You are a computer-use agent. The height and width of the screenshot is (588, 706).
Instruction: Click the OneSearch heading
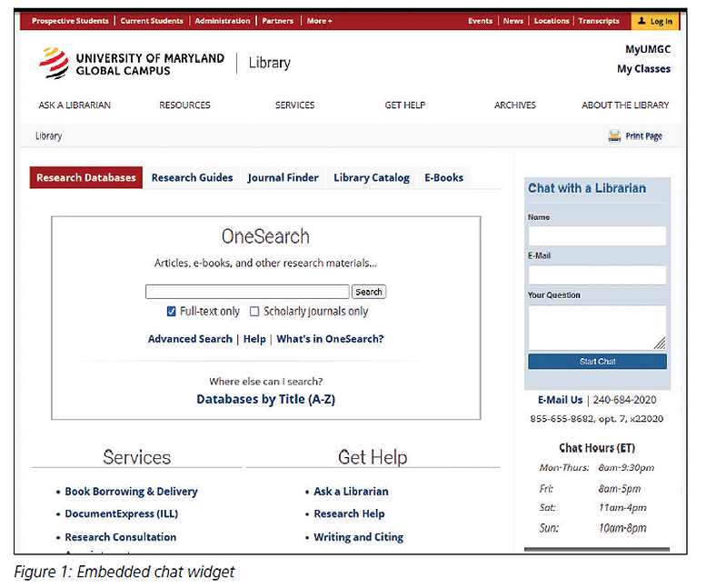pyautogui.click(x=265, y=236)
